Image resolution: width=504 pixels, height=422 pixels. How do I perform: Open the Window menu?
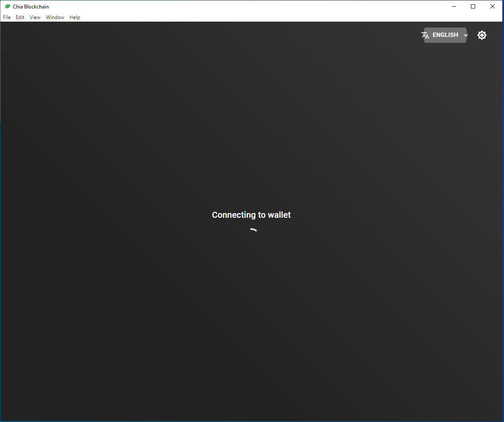click(55, 17)
